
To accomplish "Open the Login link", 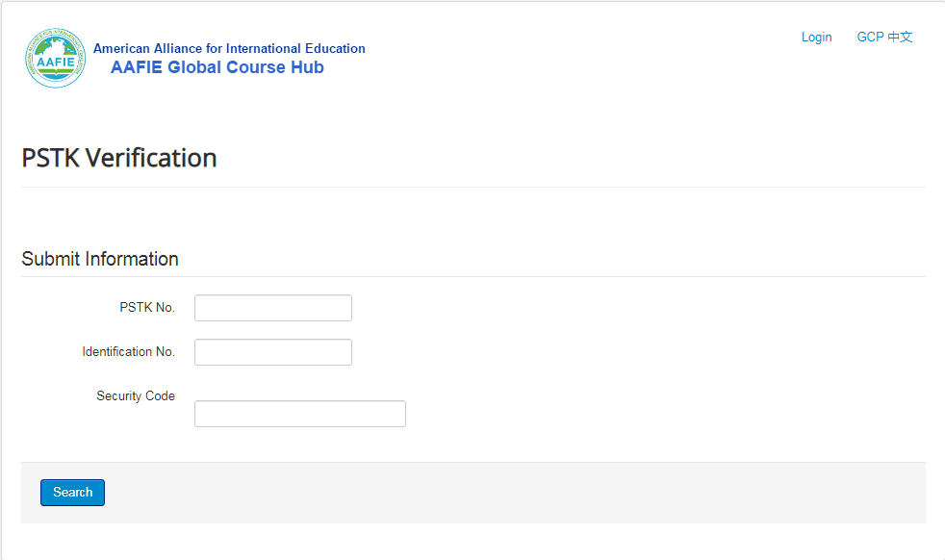I will 816,37.
